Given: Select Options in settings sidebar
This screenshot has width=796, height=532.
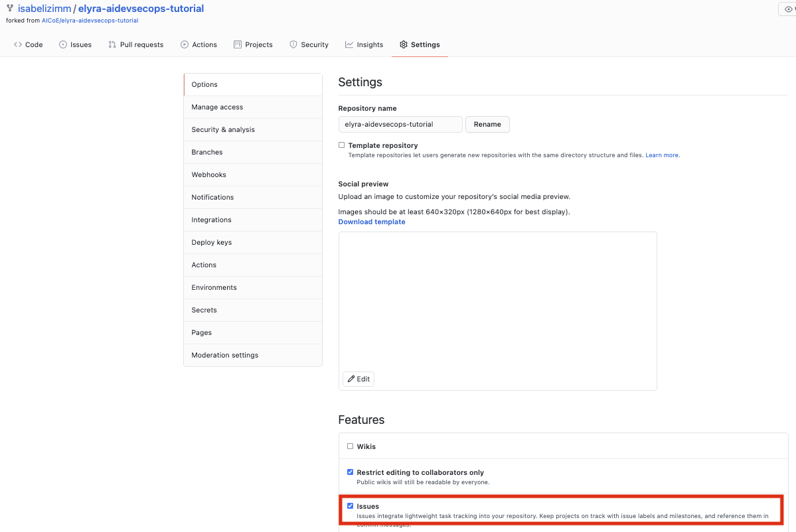Looking at the screenshot, I should pos(253,85).
